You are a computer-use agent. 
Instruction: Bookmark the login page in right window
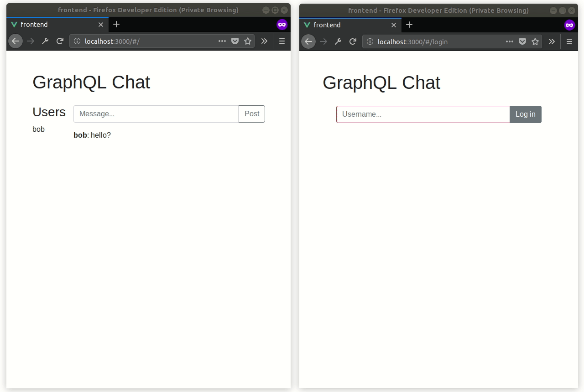click(x=535, y=41)
